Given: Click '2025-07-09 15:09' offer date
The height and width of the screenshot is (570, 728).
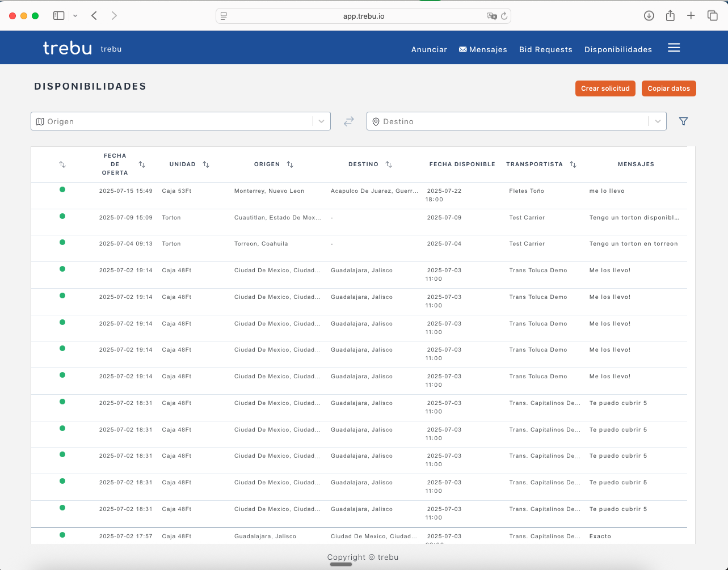Looking at the screenshot, I should (125, 218).
